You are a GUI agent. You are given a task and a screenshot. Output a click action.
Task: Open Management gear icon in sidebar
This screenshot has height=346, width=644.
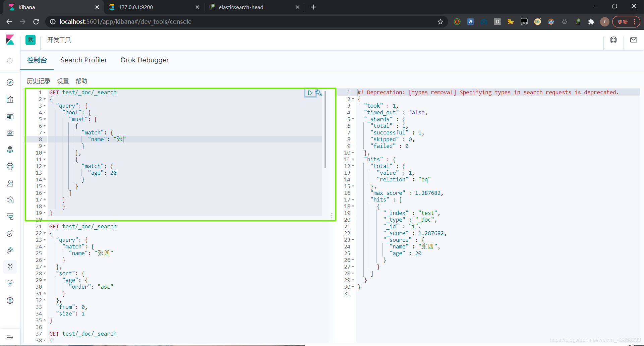click(x=10, y=300)
